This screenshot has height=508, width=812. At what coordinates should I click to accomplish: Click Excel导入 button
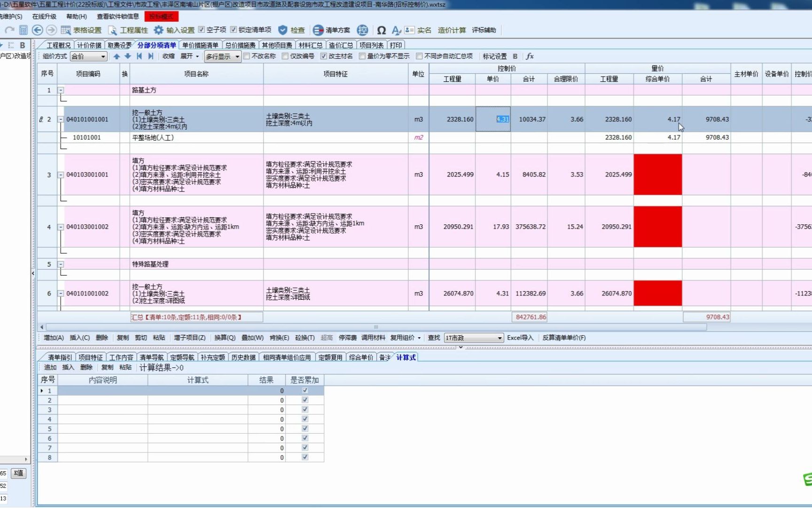coord(520,338)
